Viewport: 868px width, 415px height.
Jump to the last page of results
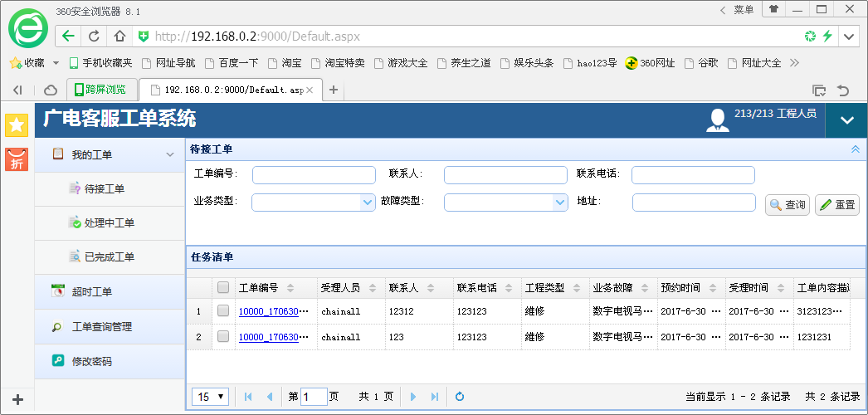(x=435, y=397)
